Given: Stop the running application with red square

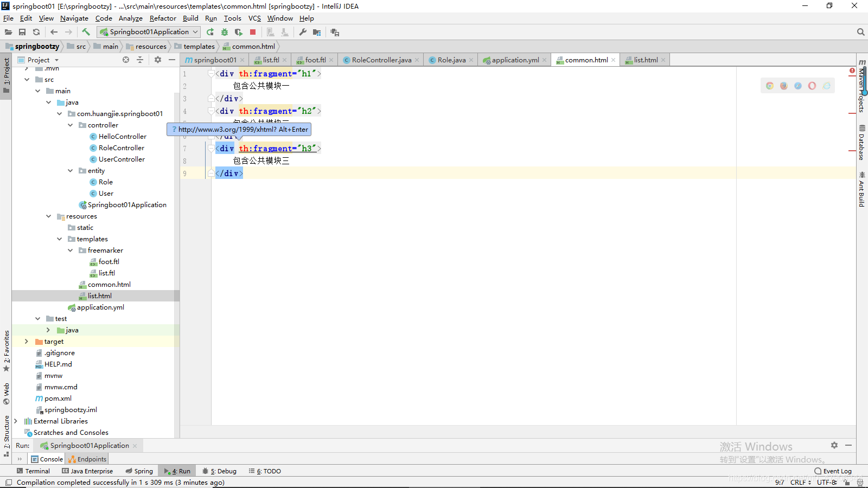Looking at the screenshot, I should (x=253, y=32).
